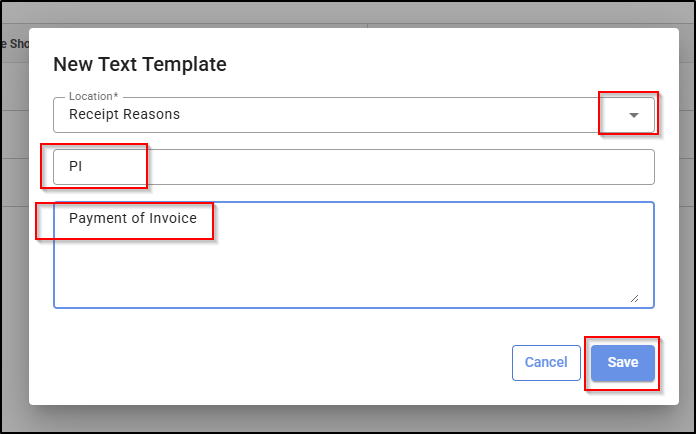
Task: Click the New Text Template dialog title
Action: (x=139, y=64)
